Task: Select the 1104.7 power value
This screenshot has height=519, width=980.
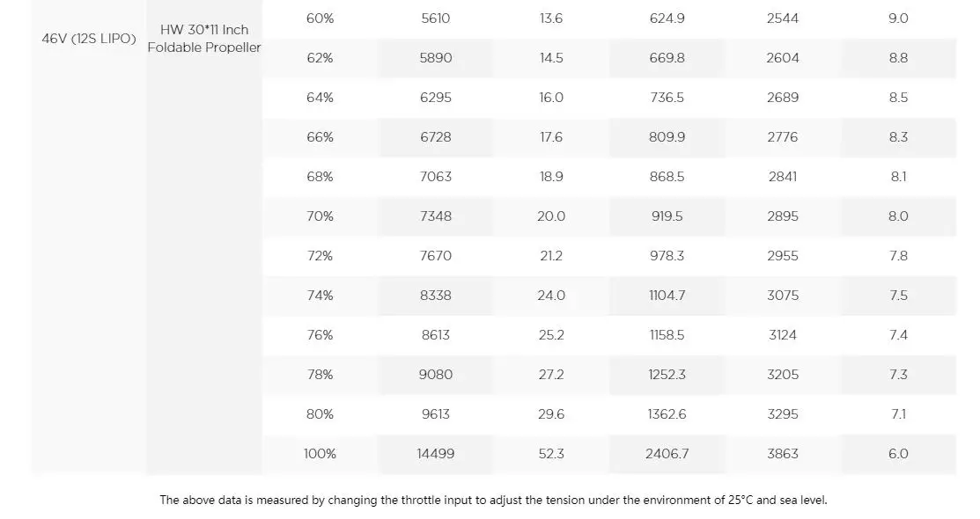Action: pos(667,296)
